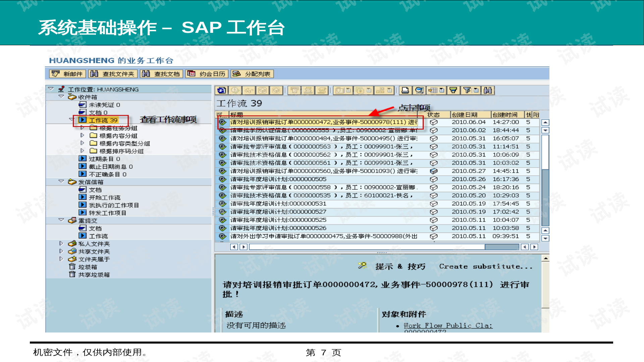The width and height of the screenshot is (644, 362).
Task: Click the Create substitute... link
Action: [486, 266]
